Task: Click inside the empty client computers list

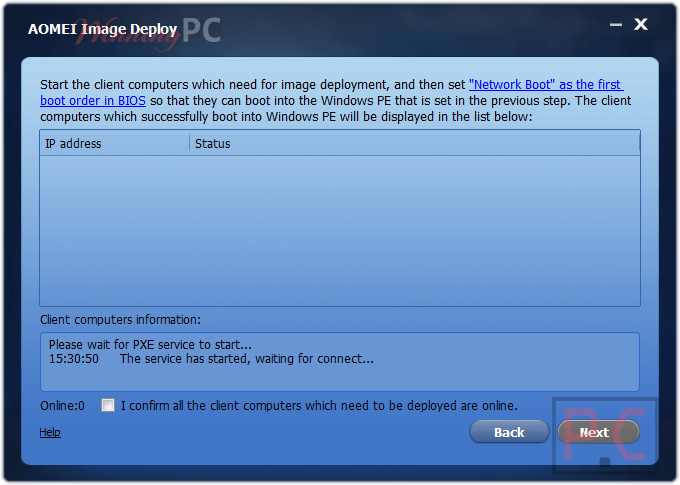Action: click(x=339, y=230)
